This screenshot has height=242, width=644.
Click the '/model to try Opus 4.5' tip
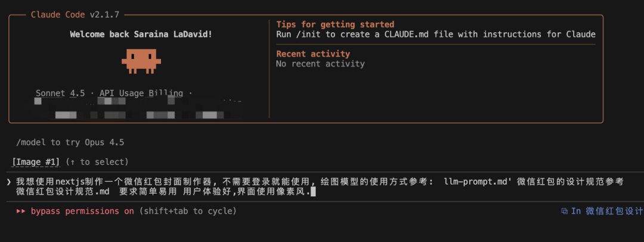[x=70, y=142]
